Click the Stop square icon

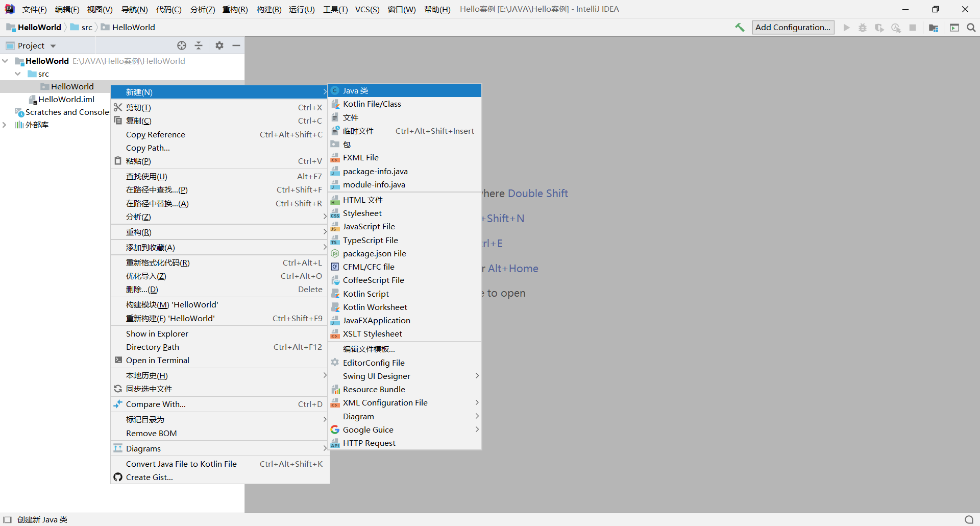913,28
